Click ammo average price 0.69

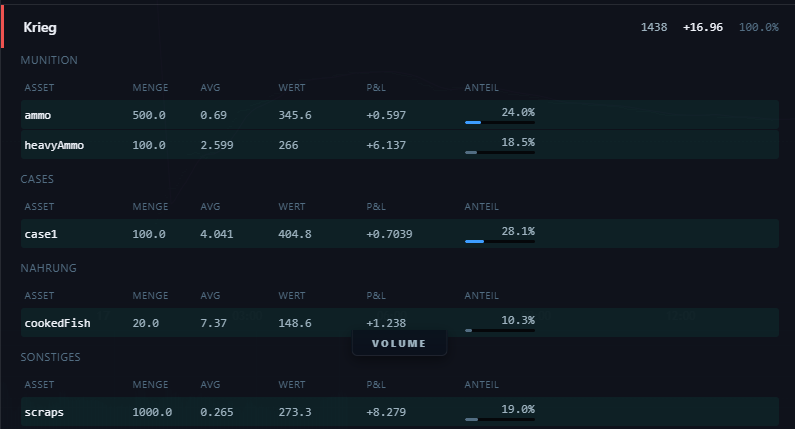[x=213, y=115]
